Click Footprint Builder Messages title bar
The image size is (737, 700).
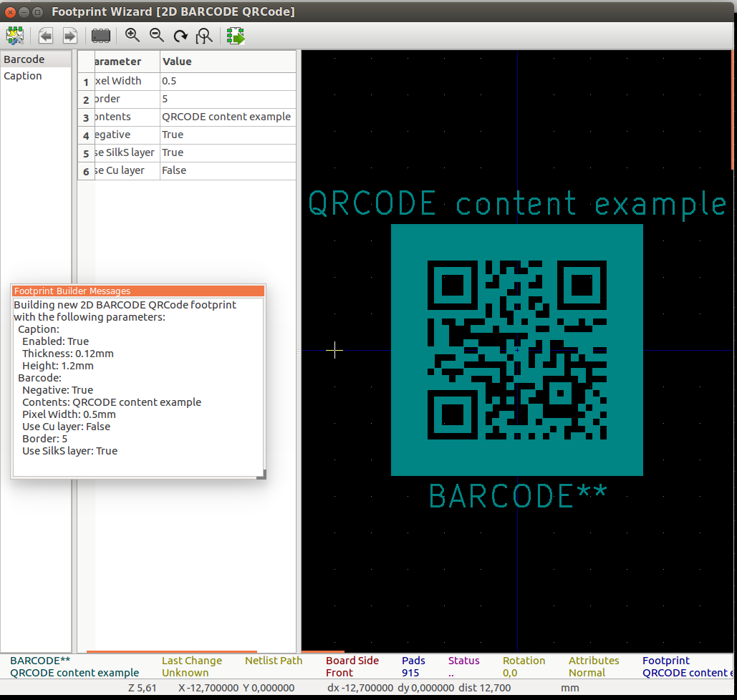[138, 291]
